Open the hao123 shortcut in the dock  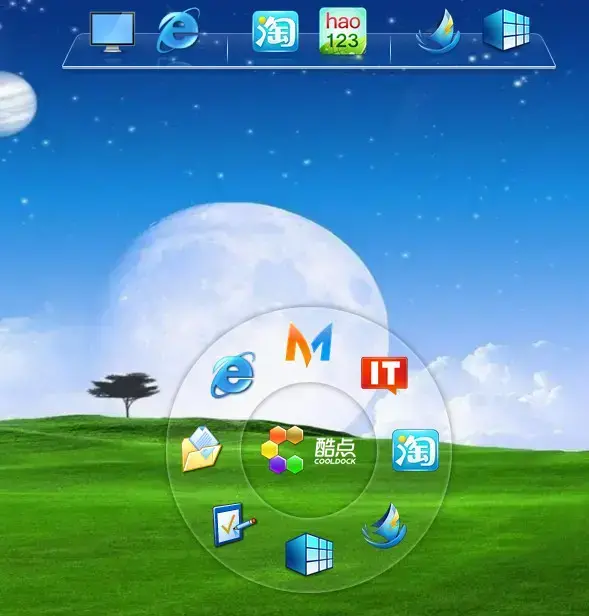343,31
